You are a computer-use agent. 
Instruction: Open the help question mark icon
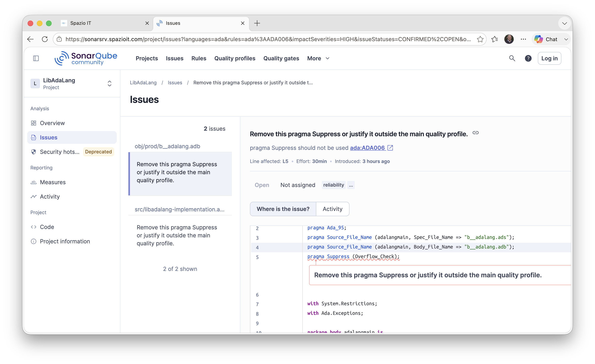tap(528, 58)
